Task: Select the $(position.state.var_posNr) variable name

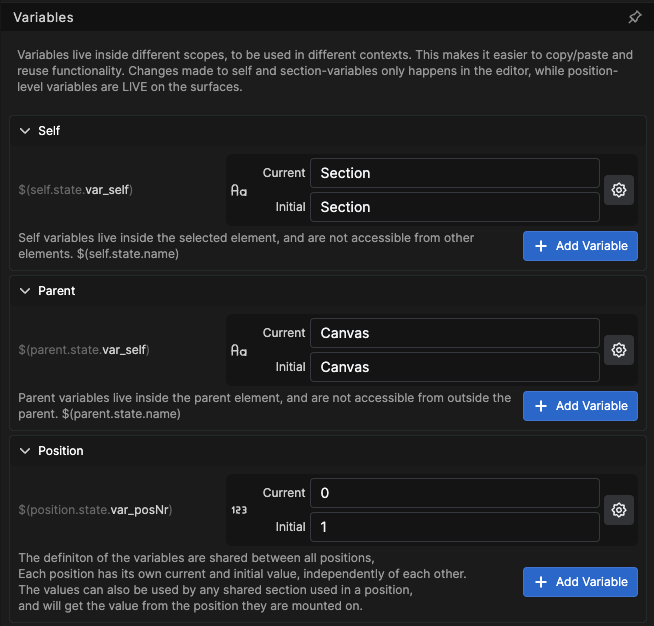Action: pyautogui.click(x=95, y=510)
